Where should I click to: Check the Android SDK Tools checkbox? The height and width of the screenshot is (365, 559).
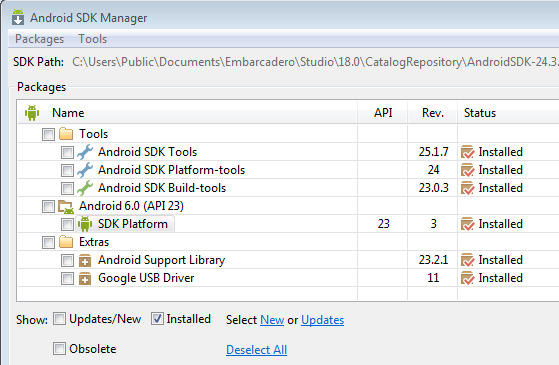[67, 152]
